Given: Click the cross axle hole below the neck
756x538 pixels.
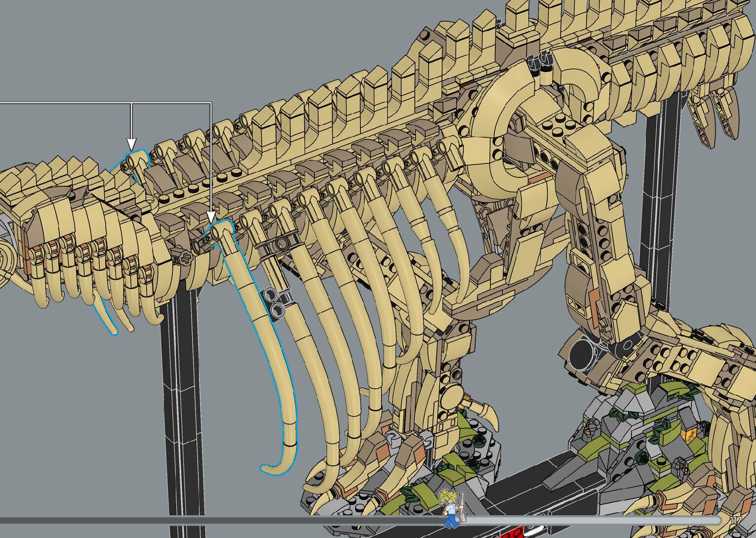Looking at the screenshot, I should [185, 257].
